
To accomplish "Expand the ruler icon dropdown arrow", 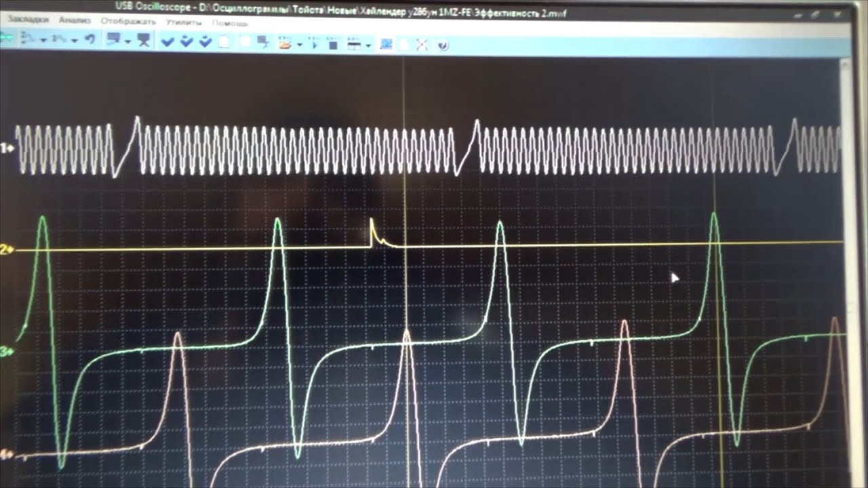I will click(x=368, y=45).
